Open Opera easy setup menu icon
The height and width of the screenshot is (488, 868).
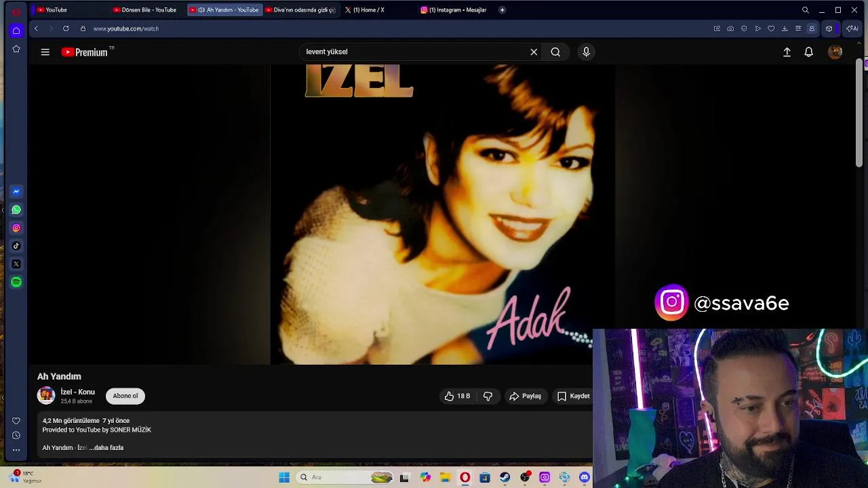[x=798, y=28]
